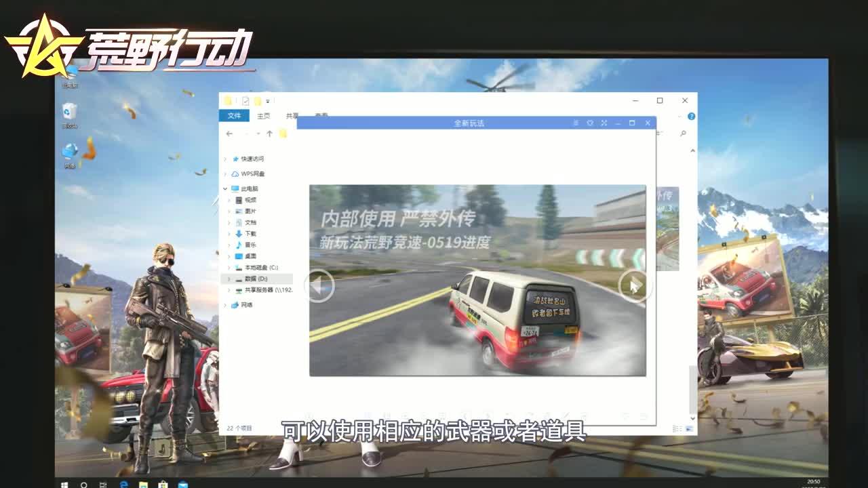The height and width of the screenshot is (488, 868).
Task: Open File Explorer help question mark icon
Action: (691, 116)
